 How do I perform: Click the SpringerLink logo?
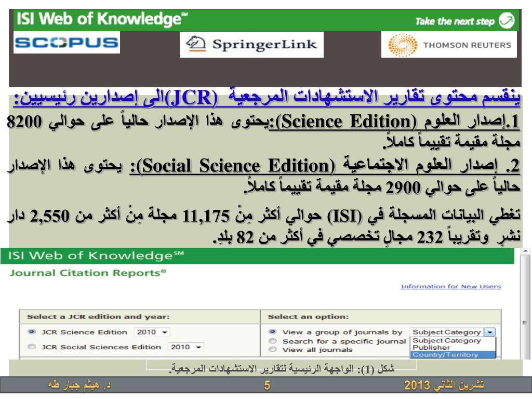coord(251,45)
